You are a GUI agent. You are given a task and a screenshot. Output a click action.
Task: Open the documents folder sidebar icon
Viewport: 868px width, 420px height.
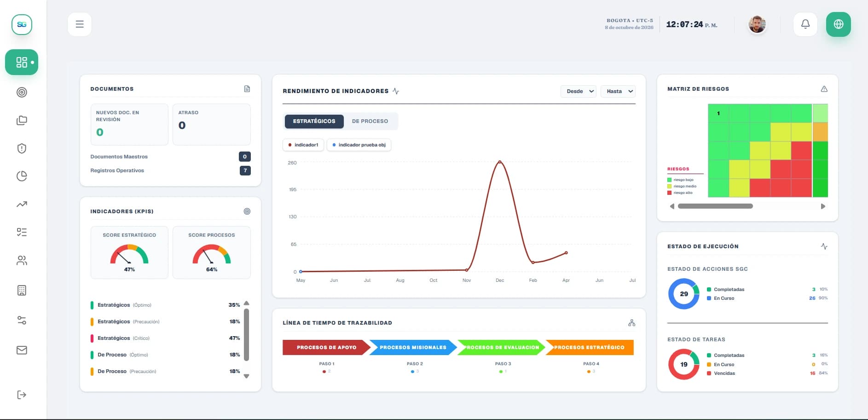click(22, 120)
